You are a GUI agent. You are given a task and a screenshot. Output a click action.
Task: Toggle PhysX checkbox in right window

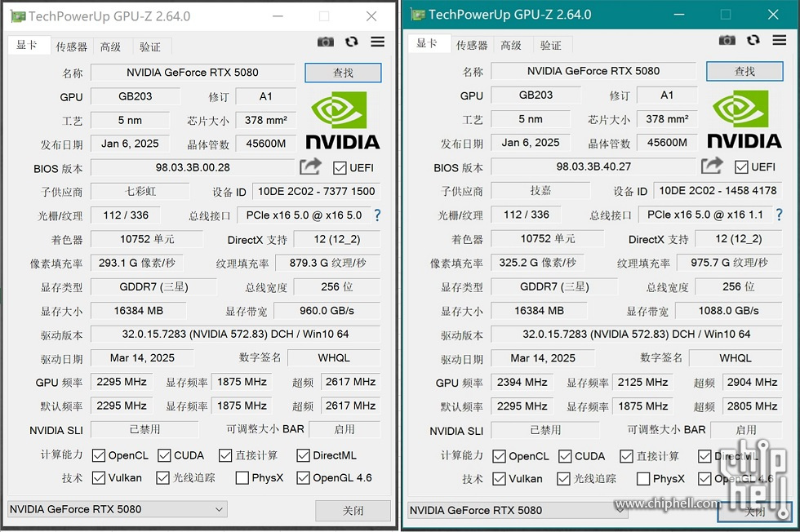click(643, 479)
